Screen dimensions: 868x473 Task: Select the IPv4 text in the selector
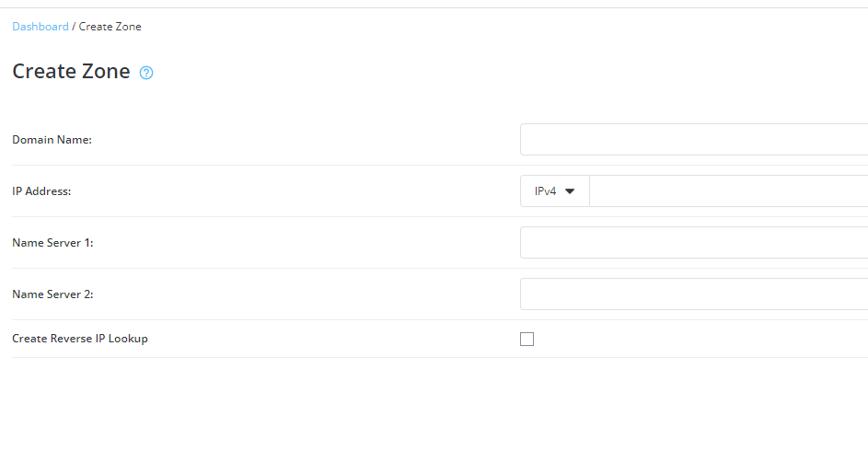pos(545,190)
